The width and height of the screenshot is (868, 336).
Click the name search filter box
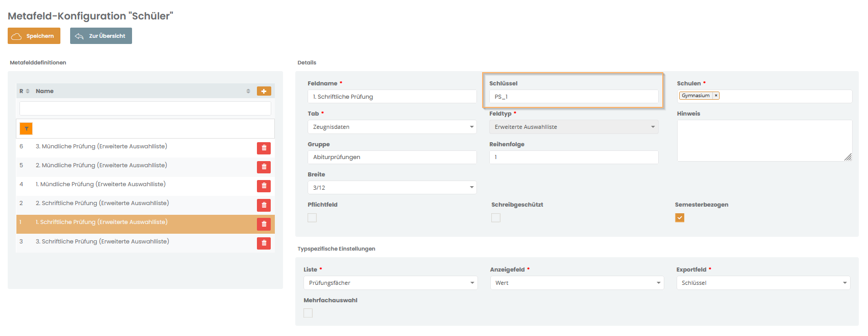coord(145,108)
